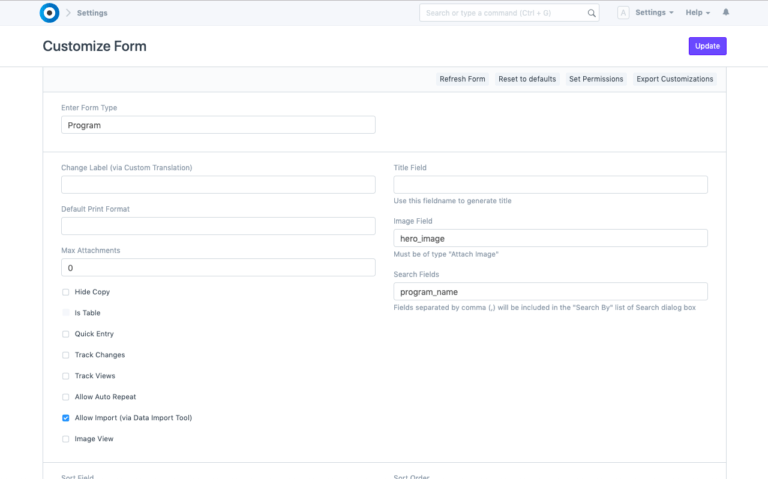Toggle the Quick Entry checkbox
Viewport: 768px width, 479px height.
point(66,334)
